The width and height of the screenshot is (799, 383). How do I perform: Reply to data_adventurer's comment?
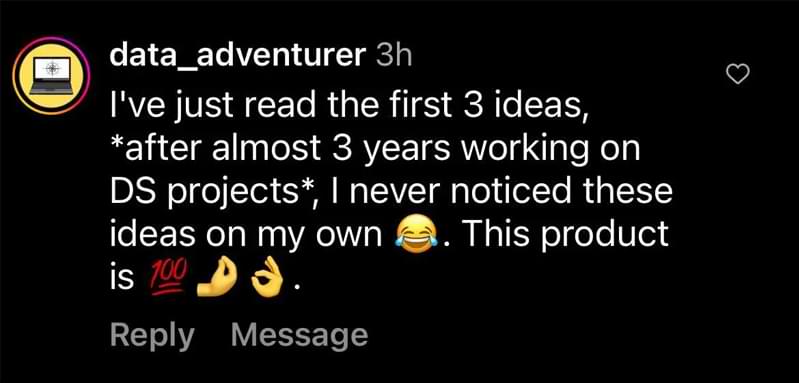[x=152, y=337]
